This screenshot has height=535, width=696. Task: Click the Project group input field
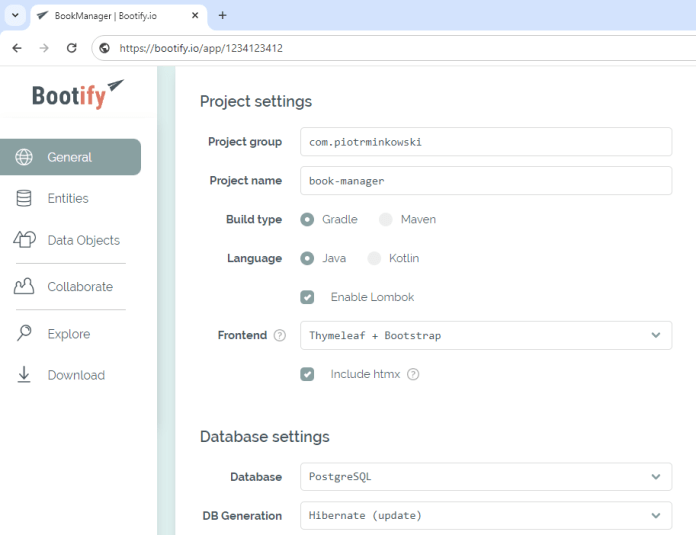(486, 142)
